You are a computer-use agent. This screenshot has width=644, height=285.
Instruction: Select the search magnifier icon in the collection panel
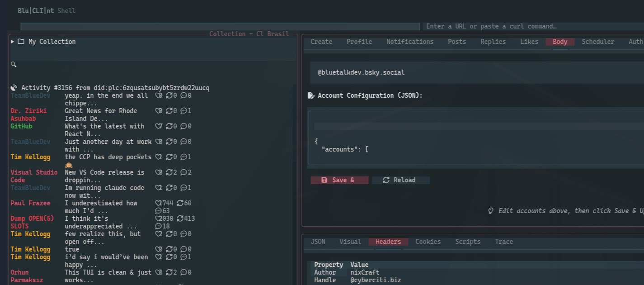point(13,64)
